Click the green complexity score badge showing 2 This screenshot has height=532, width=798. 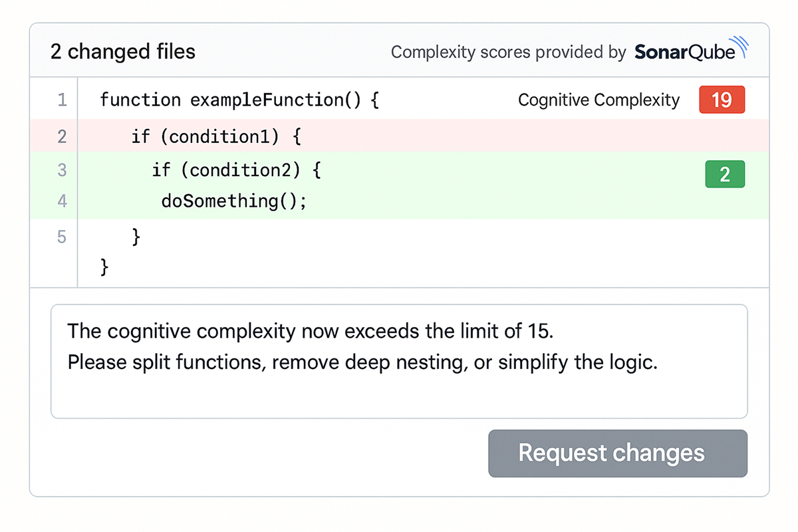click(725, 174)
